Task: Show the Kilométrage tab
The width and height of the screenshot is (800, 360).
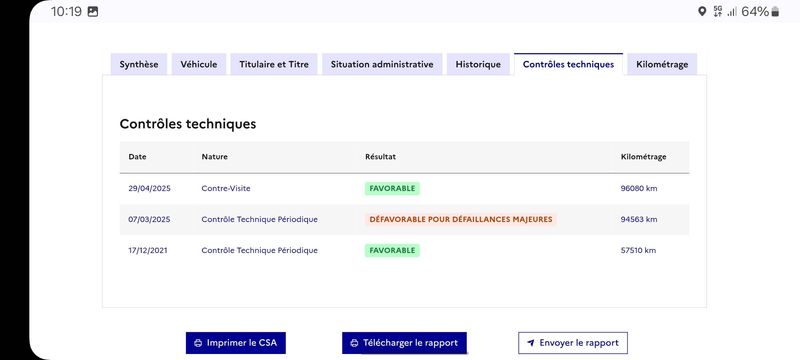Action: coord(662,64)
